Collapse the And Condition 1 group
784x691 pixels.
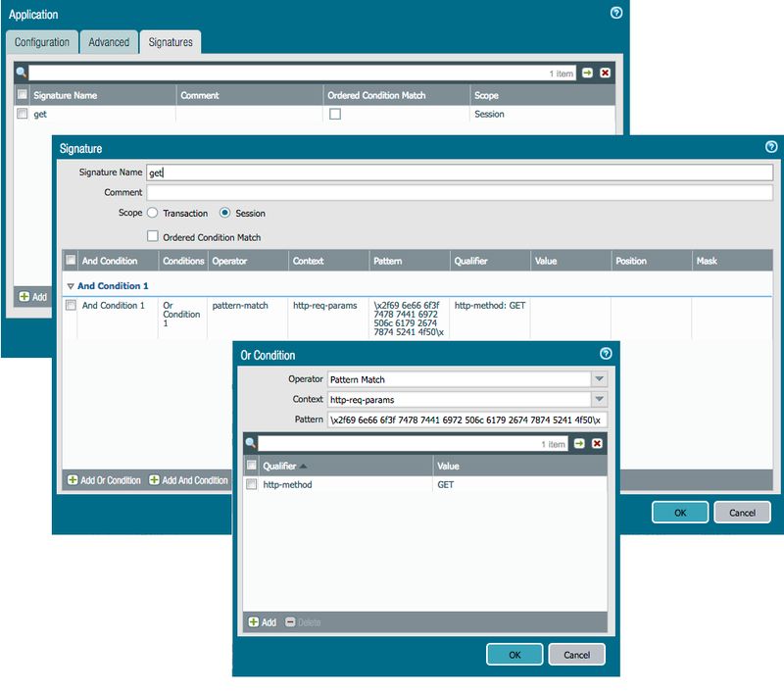[71, 286]
